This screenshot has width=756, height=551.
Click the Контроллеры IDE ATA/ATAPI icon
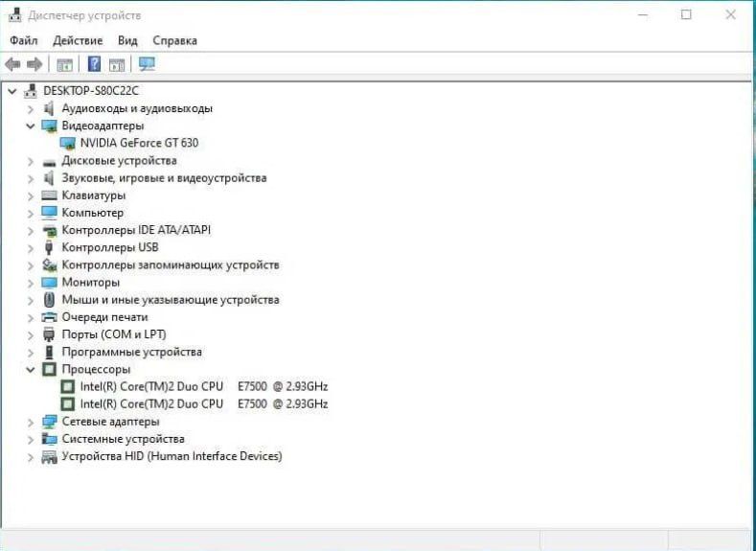tap(49, 230)
